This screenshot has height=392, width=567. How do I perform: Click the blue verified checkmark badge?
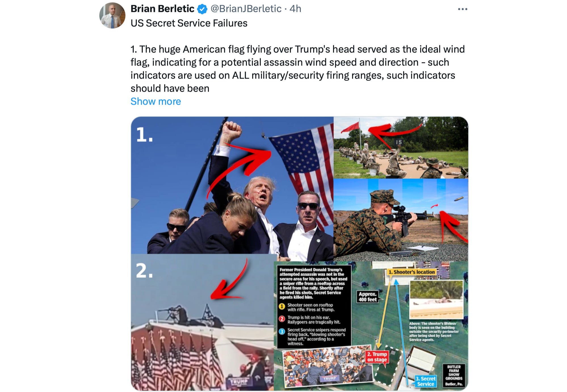click(202, 9)
